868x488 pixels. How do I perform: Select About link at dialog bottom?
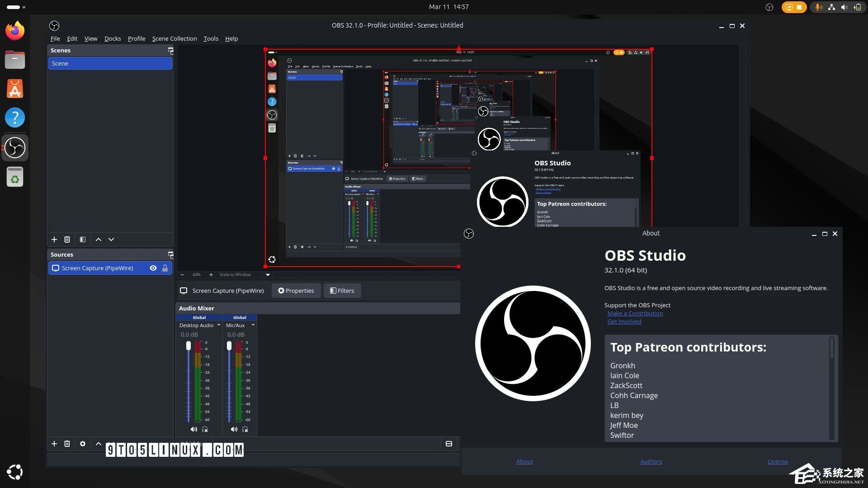(524, 461)
